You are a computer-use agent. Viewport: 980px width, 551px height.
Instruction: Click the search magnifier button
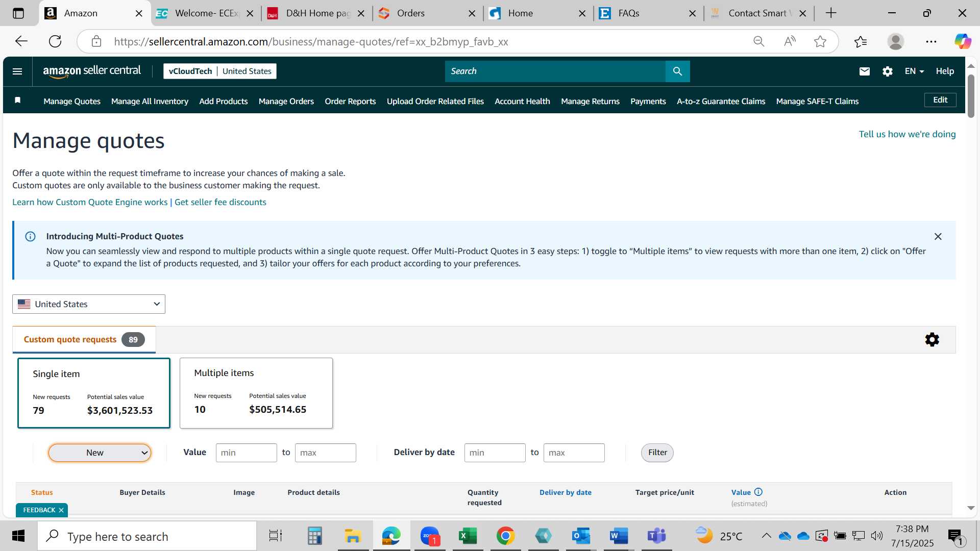[677, 71]
